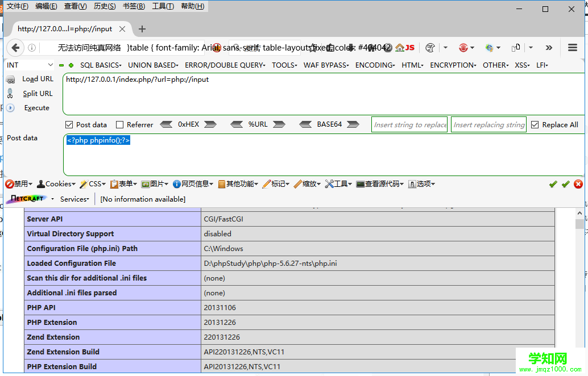
Task: Click the home icon beside JS
Action: click(x=400, y=48)
